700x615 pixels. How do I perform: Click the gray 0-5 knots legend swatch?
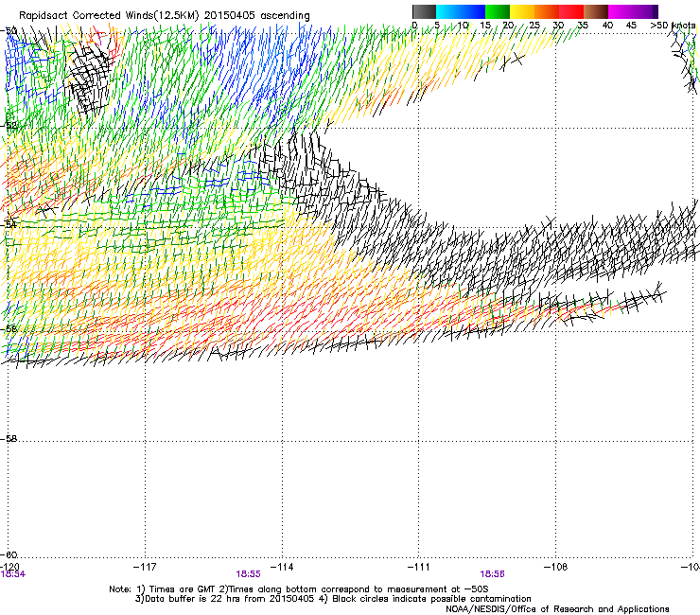[x=424, y=11]
